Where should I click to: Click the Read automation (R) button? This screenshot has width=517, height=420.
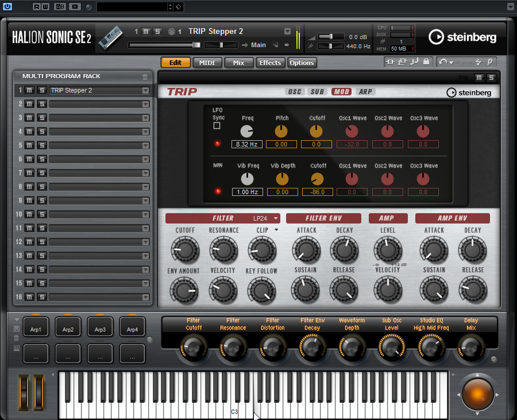37,6
